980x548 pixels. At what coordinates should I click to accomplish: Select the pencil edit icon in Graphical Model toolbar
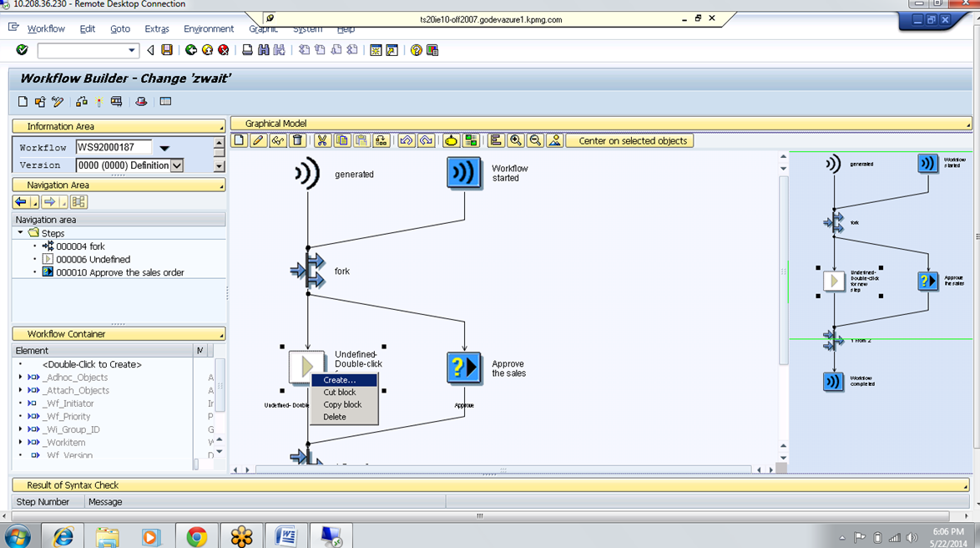(x=257, y=140)
